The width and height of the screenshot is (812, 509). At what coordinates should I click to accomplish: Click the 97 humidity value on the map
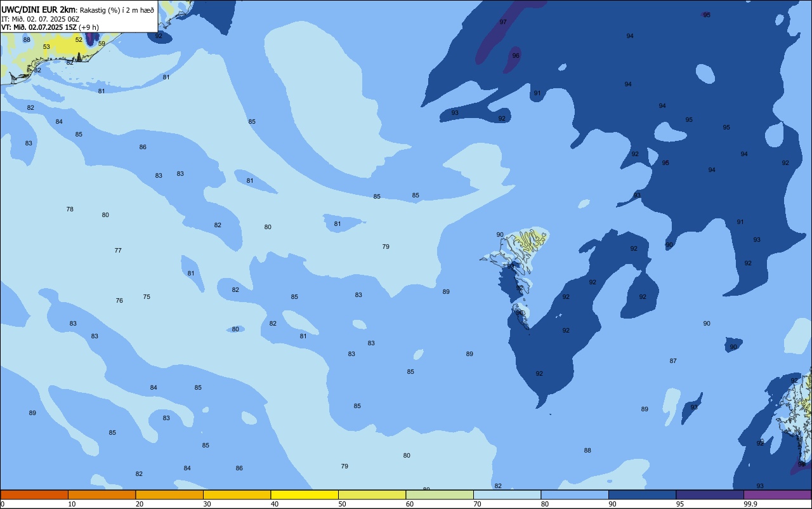tap(503, 22)
